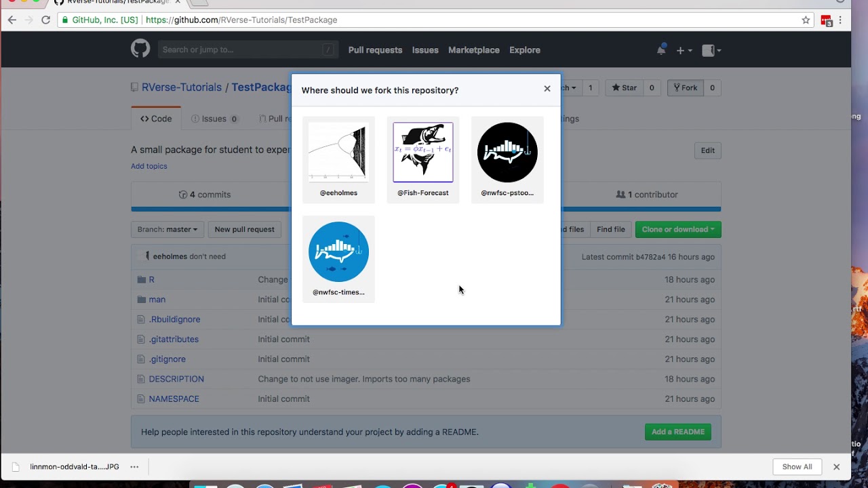The width and height of the screenshot is (868, 488).
Task: Click the Search or jump to field
Action: (248, 49)
